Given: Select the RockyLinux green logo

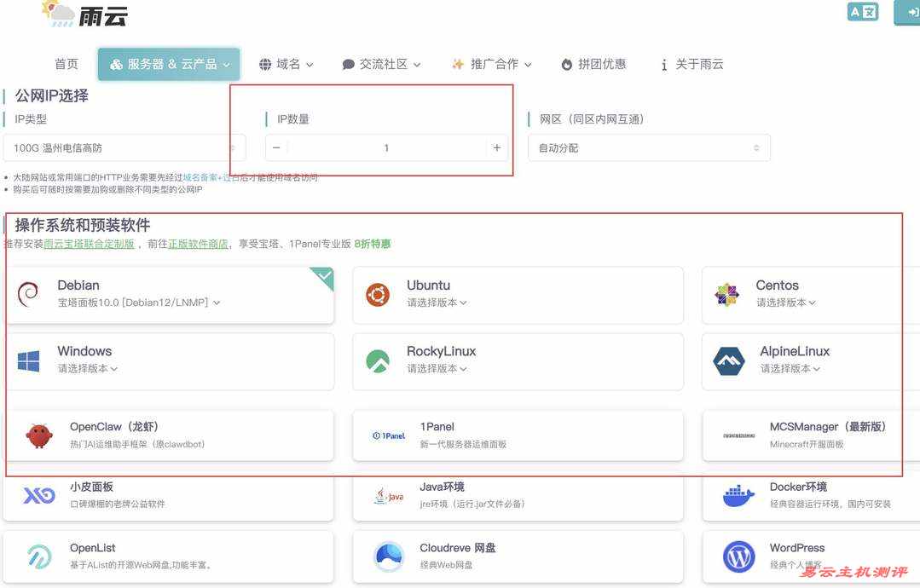Looking at the screenshot, I should tap(377, 361).
